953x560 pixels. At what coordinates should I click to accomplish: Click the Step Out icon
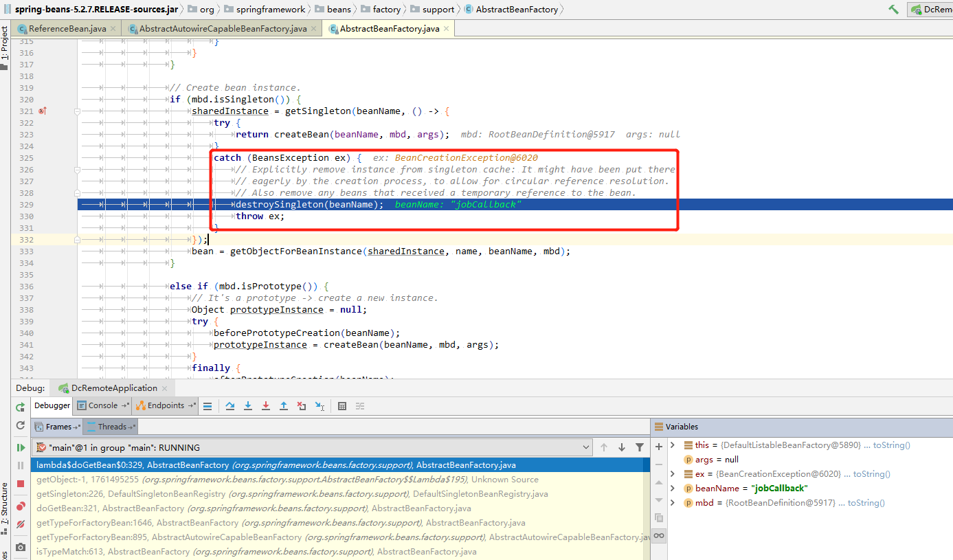coord(283,406)
